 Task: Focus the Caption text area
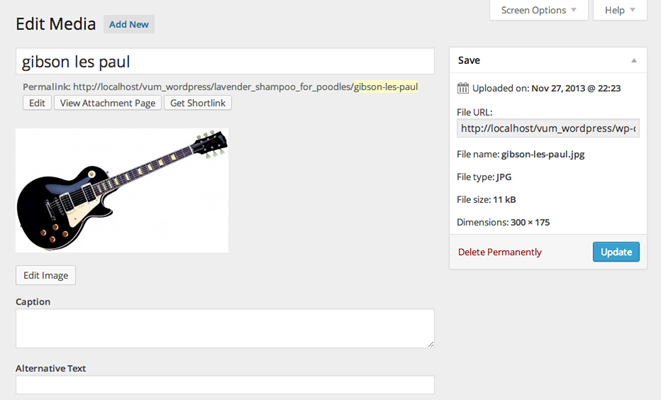[x=225, y=328]
